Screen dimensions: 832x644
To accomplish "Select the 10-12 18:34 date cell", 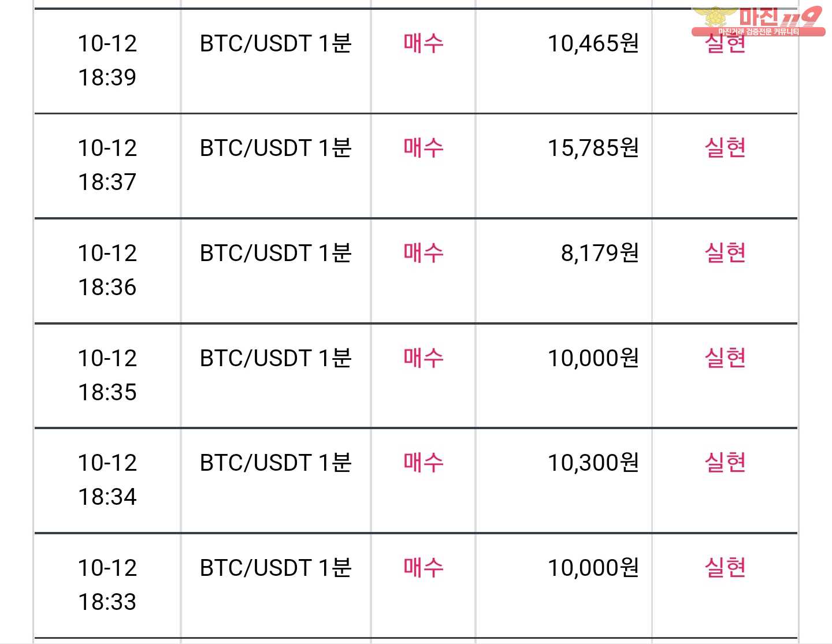I will [107, 480].
